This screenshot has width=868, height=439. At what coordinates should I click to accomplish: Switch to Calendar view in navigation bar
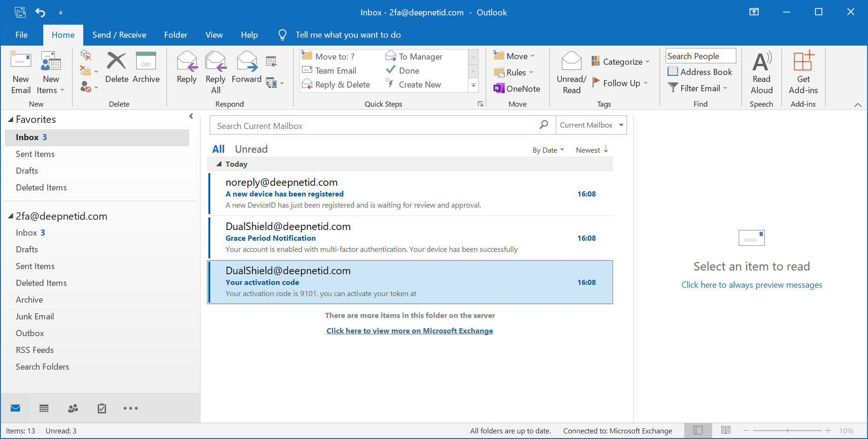(44, 408)
